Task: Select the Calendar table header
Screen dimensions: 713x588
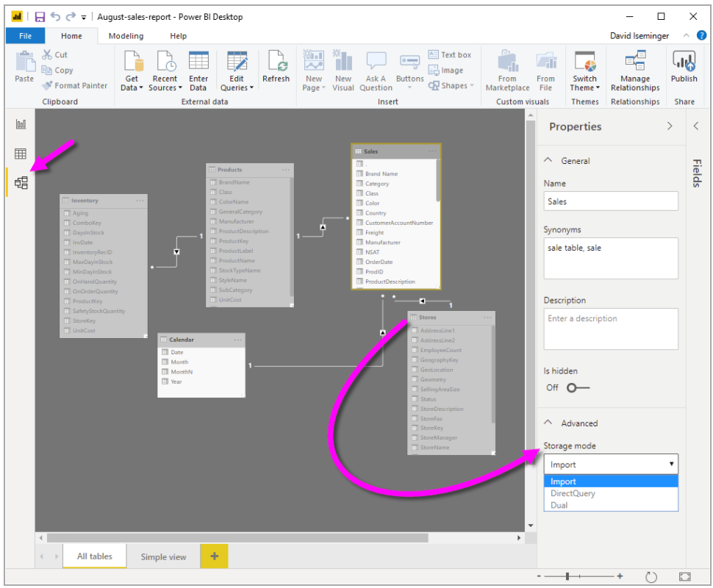Action: coord(201,340)
